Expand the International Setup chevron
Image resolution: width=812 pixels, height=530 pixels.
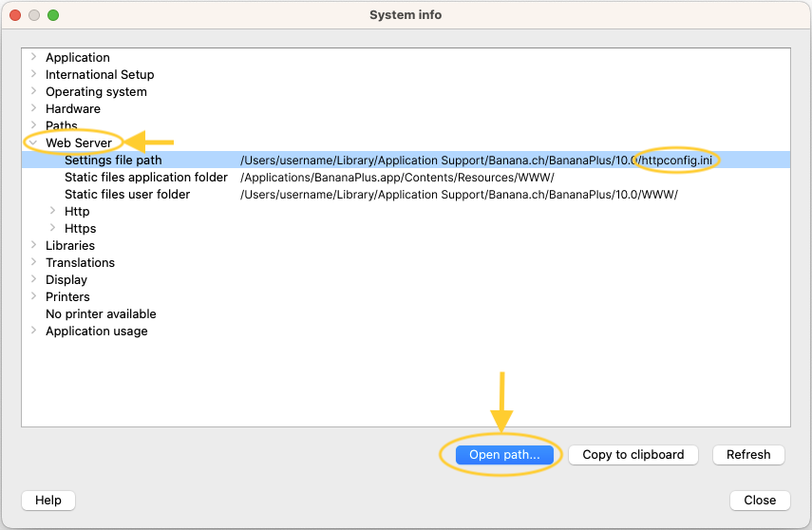click(x=34, y=75)
